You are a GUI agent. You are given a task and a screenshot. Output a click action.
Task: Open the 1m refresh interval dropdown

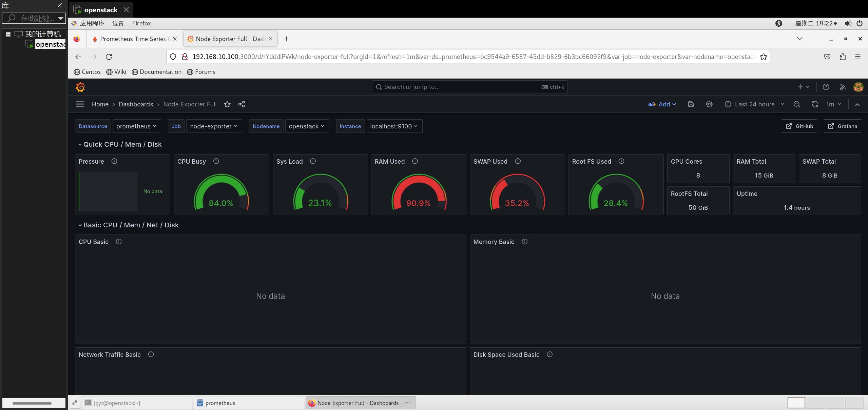(x=834, y=104)
